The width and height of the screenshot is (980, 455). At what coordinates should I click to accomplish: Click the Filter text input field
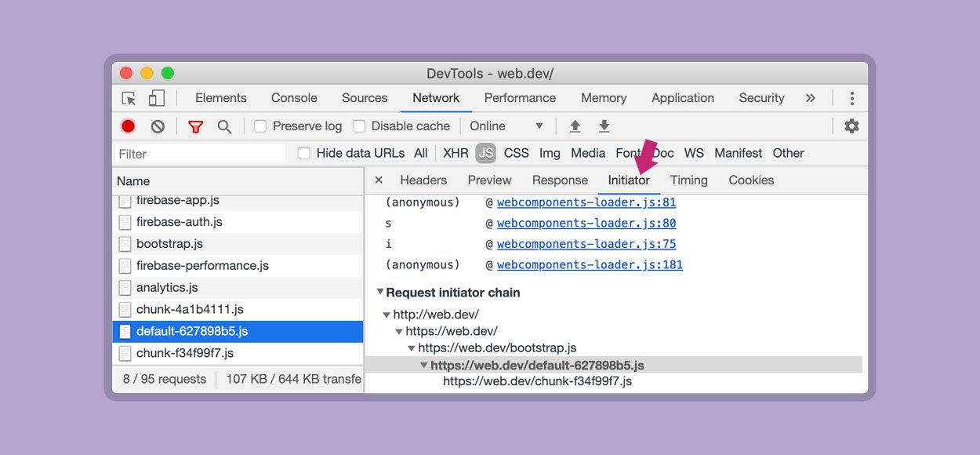pyautogui.click(x=201, y=154)
